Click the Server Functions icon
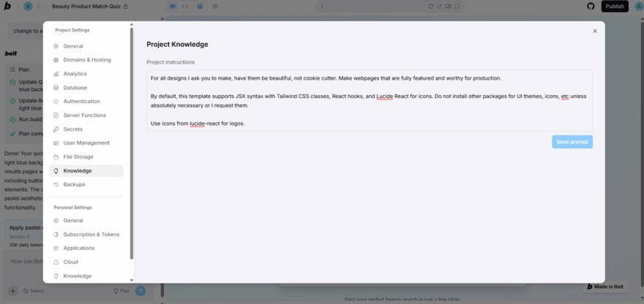644x304 pixels. [x=56, y=115]
